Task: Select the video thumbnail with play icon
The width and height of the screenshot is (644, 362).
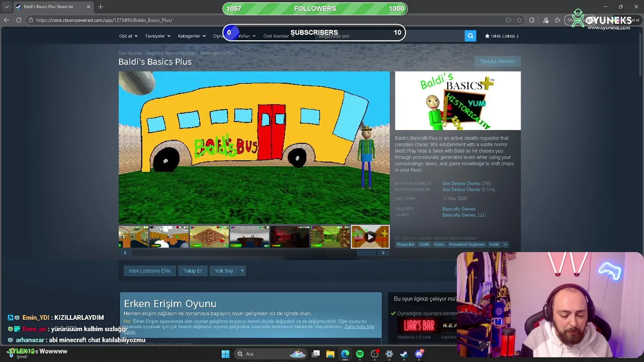Action: pyautogui.click(x=370, y=237)
